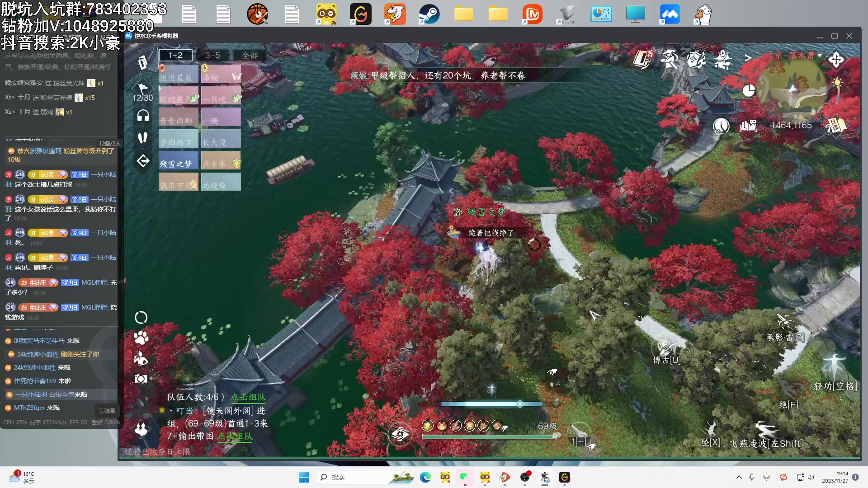Select the 1-2 team filter tab

[x=175, y=55]
